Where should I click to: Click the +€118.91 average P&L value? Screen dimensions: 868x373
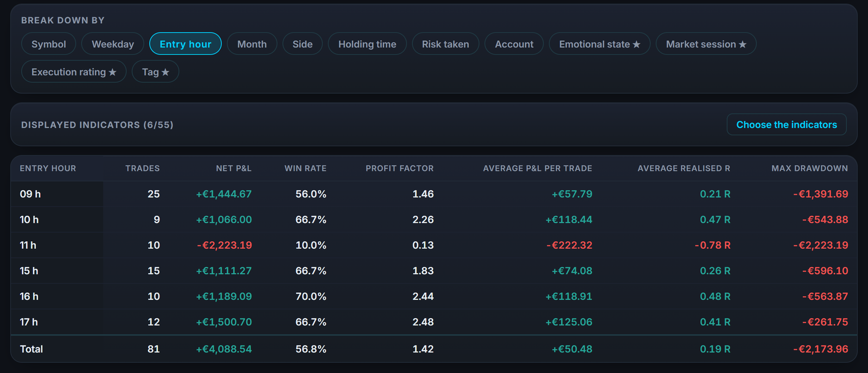569,297
